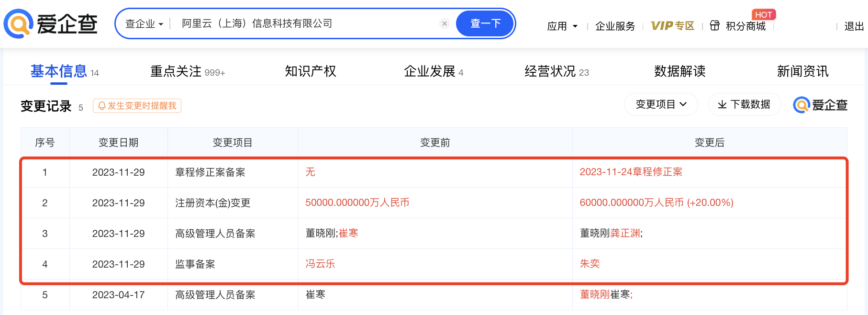The image size is (868, 315).
Task: Open VIP专区 page
Action: 672,26
